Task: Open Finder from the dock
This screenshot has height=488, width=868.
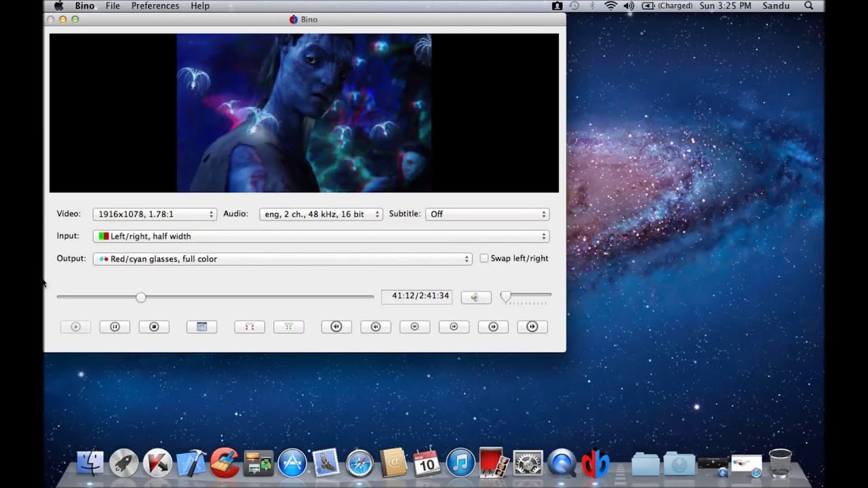Action: pos(90,463)
